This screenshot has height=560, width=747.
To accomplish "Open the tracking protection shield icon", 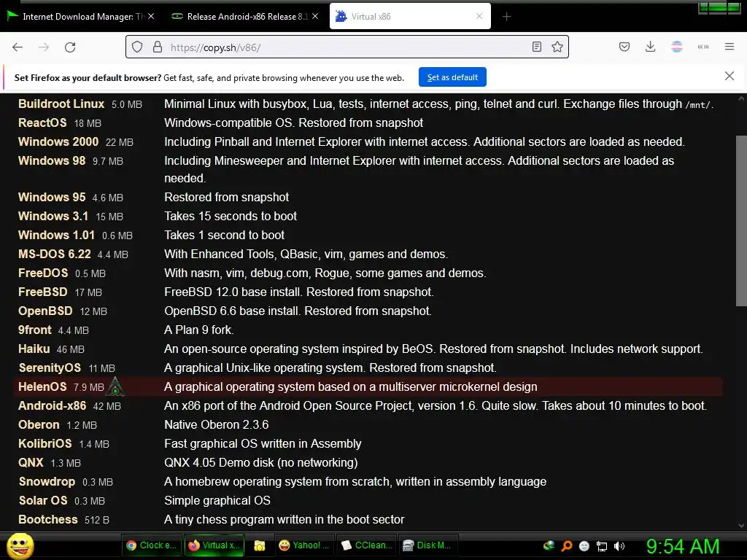I will point(137,47).
